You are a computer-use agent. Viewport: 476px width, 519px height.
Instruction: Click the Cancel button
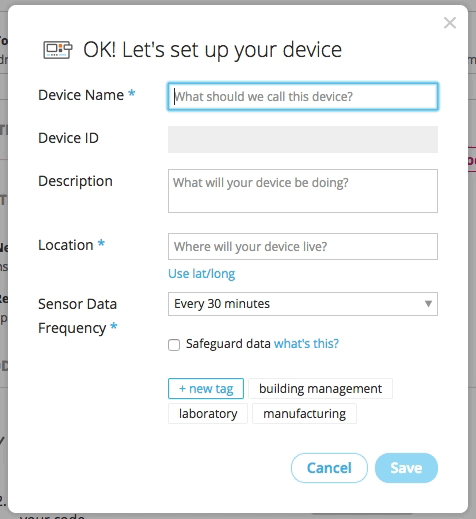(329, 468)
